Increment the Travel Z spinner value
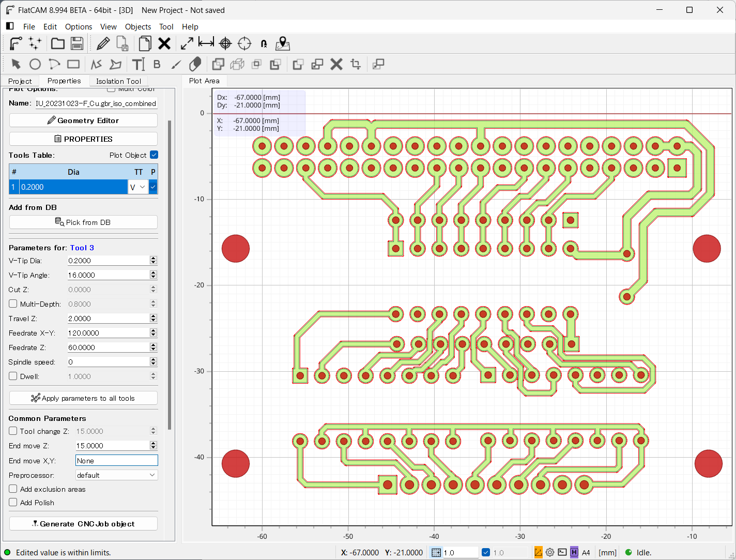The height and width of the screenshot is (560, 736). coord(154,316)
